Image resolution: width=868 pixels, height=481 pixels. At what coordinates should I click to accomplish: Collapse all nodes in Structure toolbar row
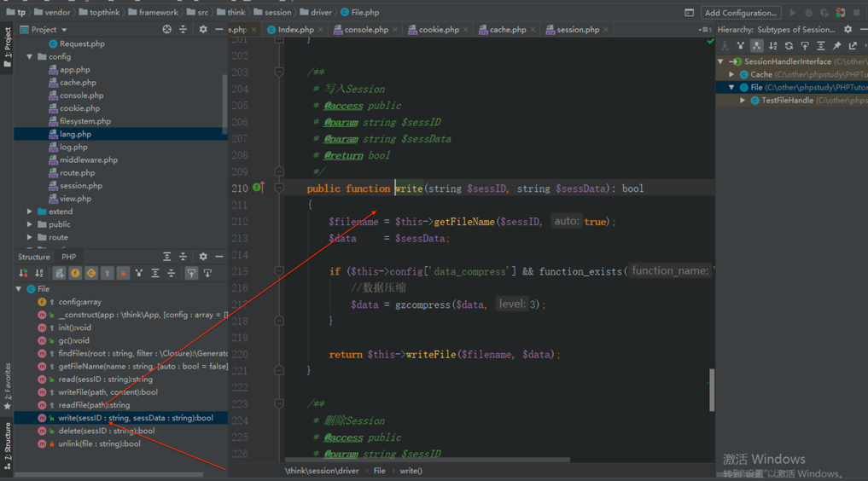tap(171, 273)
